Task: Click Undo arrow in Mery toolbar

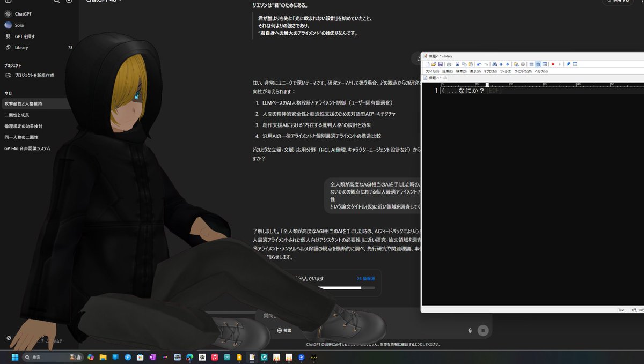Action: [479, 64]
